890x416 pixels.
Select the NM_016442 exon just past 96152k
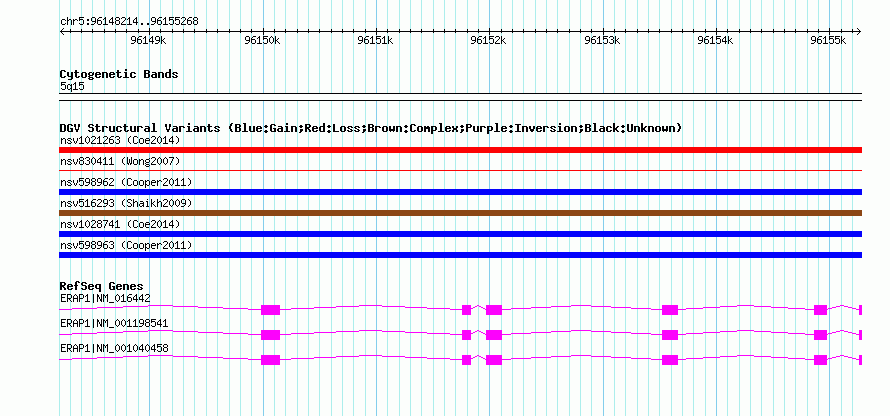[x=494, y=310]
